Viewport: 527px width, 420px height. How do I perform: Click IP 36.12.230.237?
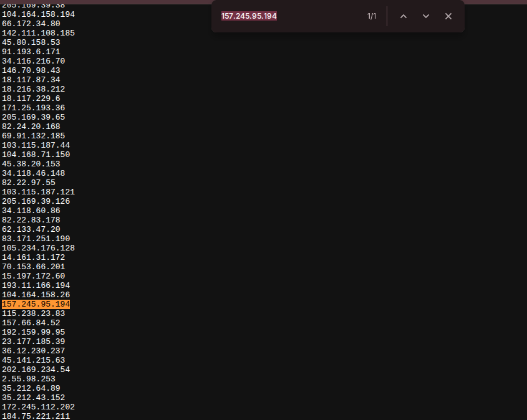coord(33,351)
